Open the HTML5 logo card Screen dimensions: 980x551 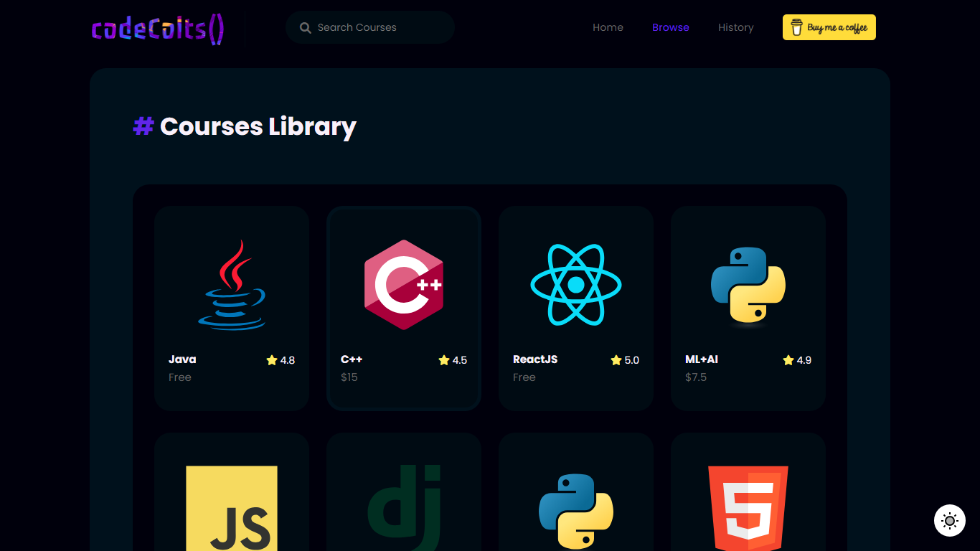point(748,509)
